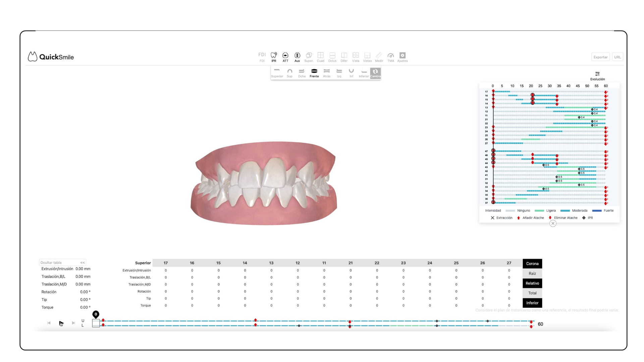This screenshot has height=362, width=644.
Task: Click the Extrusión/Intrusión 0.00 mm value
Action: tap(83, 269)
